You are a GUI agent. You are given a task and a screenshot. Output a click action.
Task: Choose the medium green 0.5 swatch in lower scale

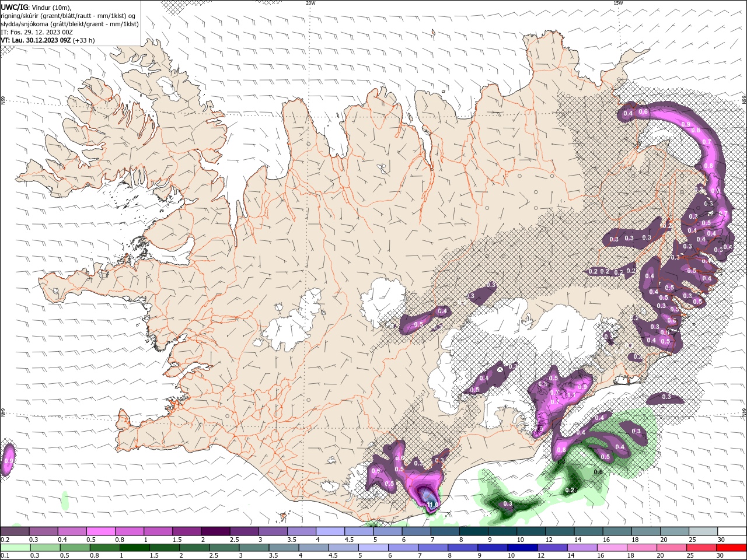(74, 548)
